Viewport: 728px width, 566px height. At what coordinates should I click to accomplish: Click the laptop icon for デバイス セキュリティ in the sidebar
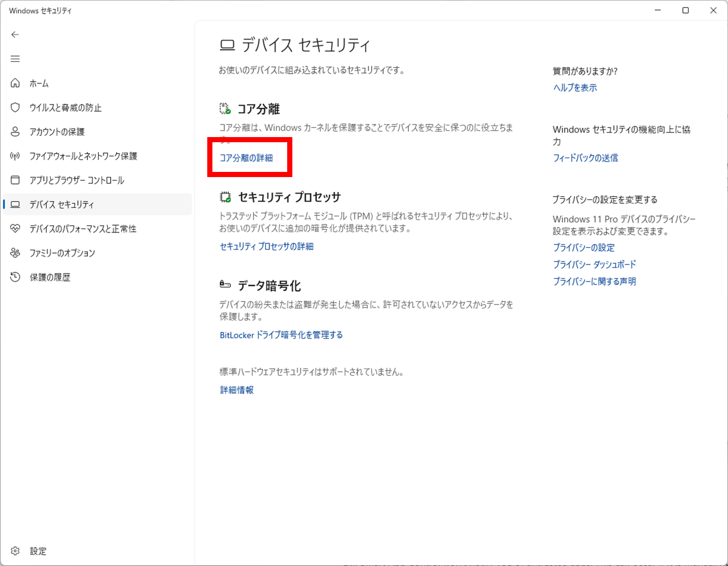[15, 204]
